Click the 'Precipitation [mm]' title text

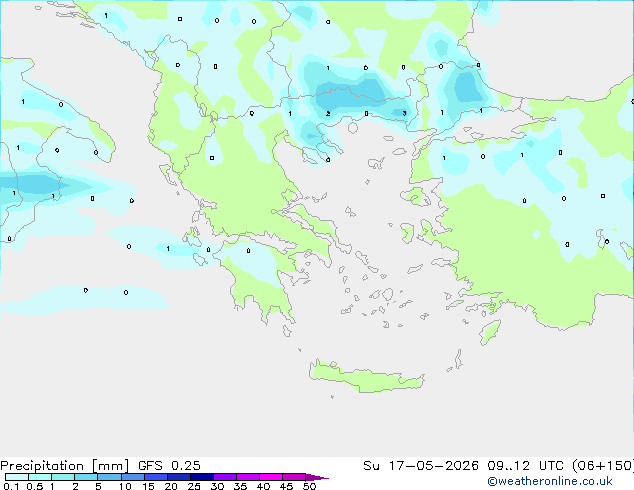64,466
